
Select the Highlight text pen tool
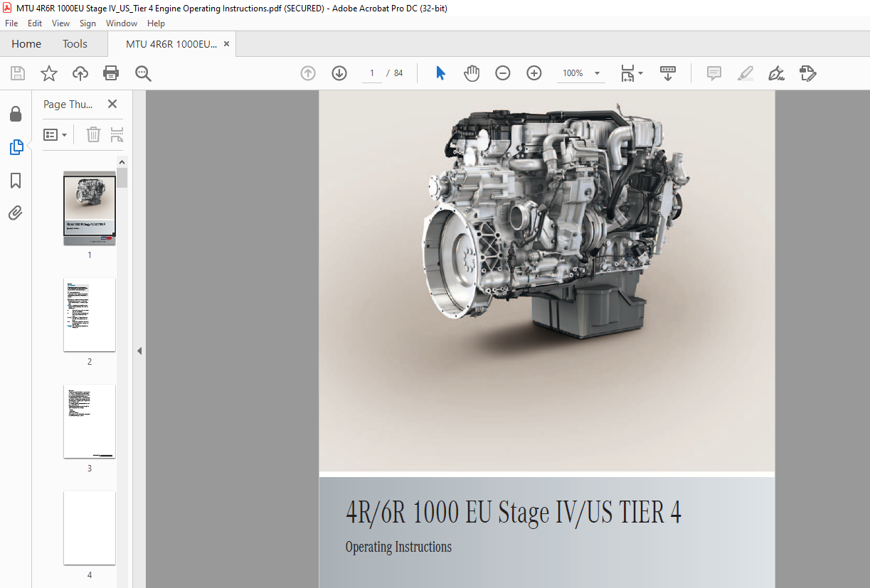coord(746,73)
